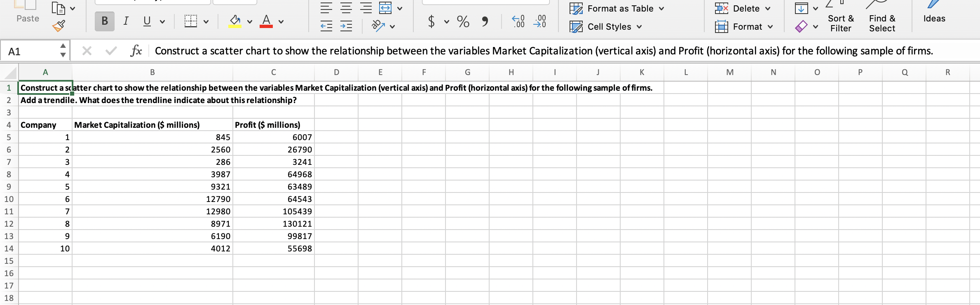Viewport: 980px width, 305px height.
Task: Select cell containing 9321
Action: coord(152,187)
